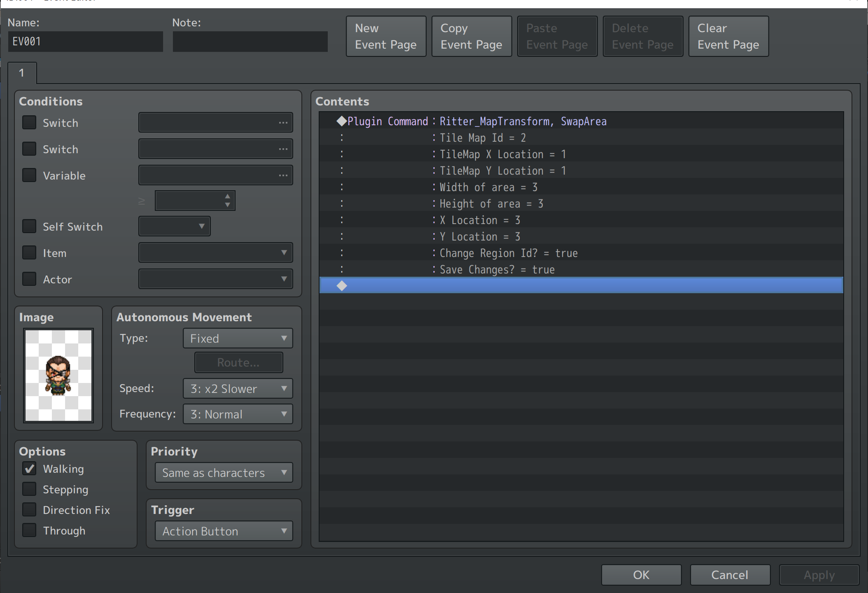Click Copy Event Page button
The image size is (868, 593).
coord(471,36)
